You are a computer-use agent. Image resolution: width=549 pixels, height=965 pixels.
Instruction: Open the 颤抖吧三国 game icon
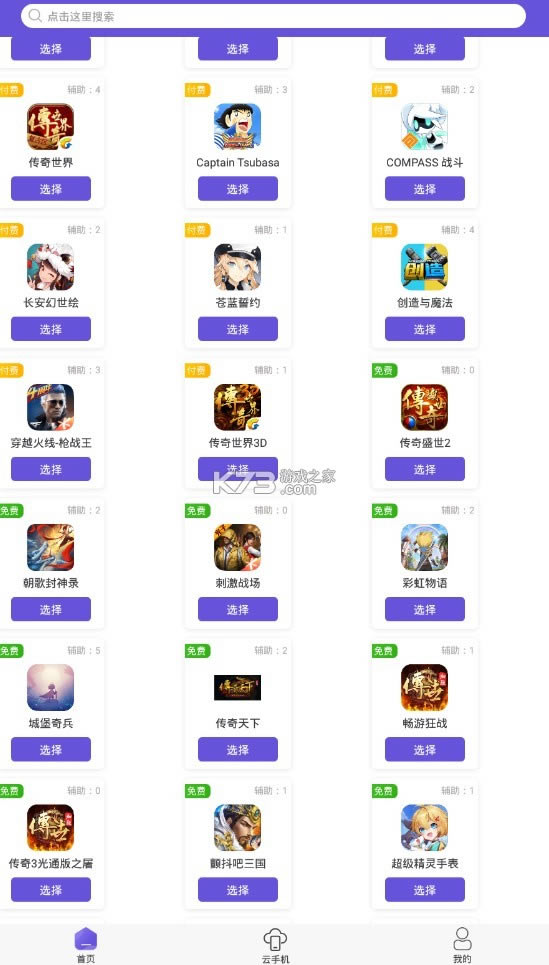(x=238, y=828)
